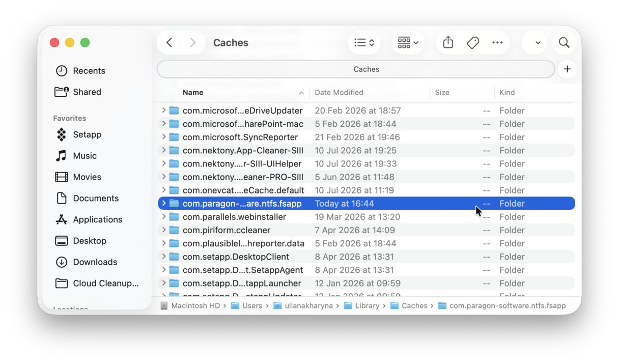
Task: Click the date '10 Jul 2026 at 11:19'
Action: [354, 190]
